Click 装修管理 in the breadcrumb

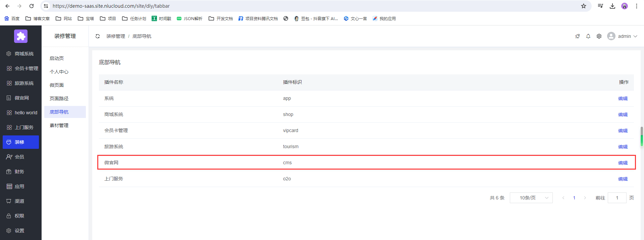coord(116,36)
